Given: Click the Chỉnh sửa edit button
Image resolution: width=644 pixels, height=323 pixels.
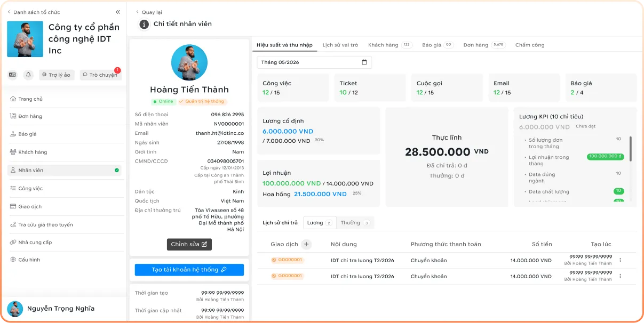Looking at the screenshot, I should pos(189,245).
